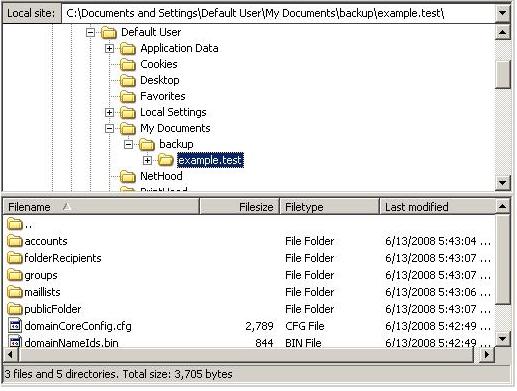Screen dimensions: 517x391
Task: Click maillists' 5:43:06 modified date
Action: click(438, 292)
